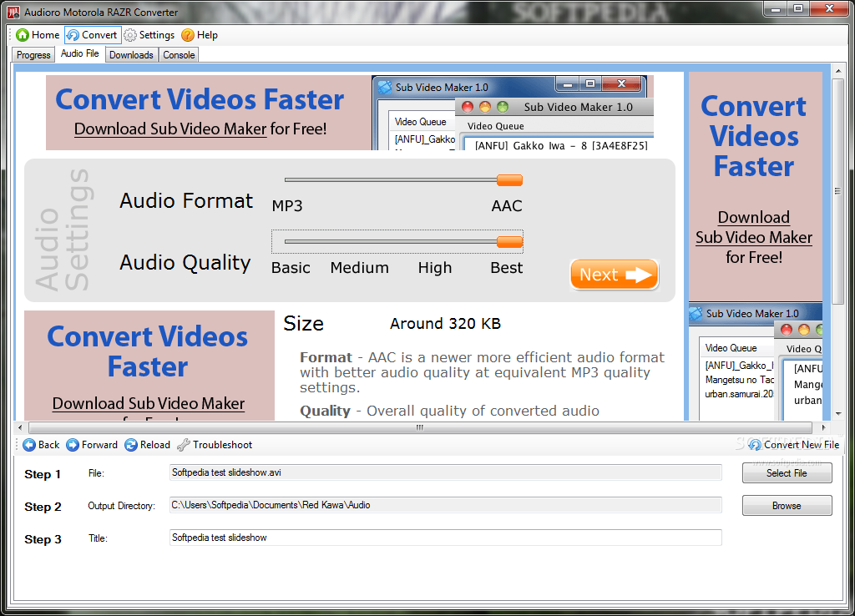
Task: Click the Troubleshoot wrench icon
Action: point(183,445)
